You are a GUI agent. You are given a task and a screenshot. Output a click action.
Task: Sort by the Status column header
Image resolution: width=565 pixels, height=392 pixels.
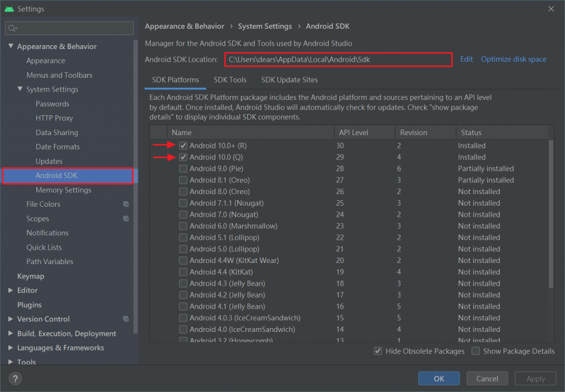tap(502, 132)
